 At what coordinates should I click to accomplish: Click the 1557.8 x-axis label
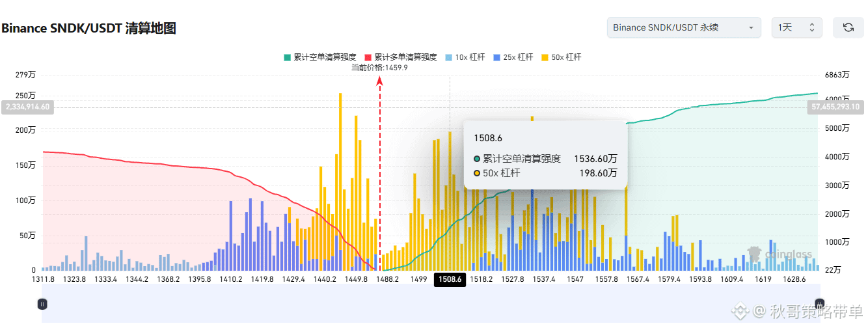click(606, 279)
